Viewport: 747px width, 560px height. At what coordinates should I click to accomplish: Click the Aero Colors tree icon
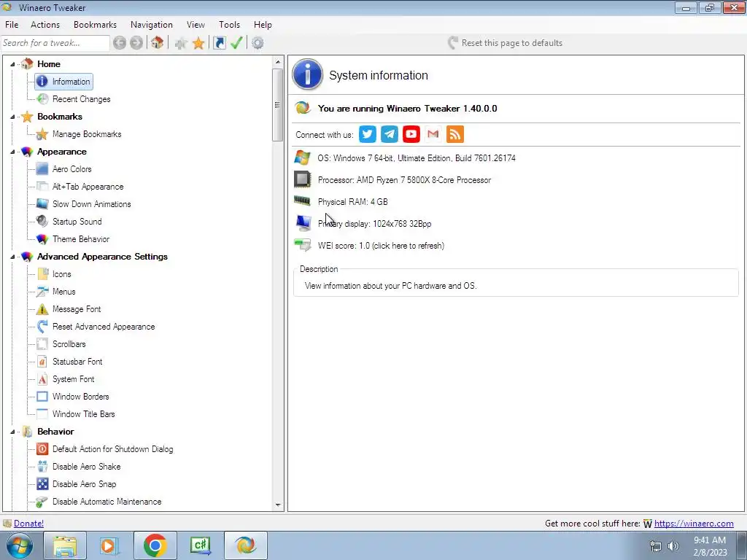pos(42,168)
